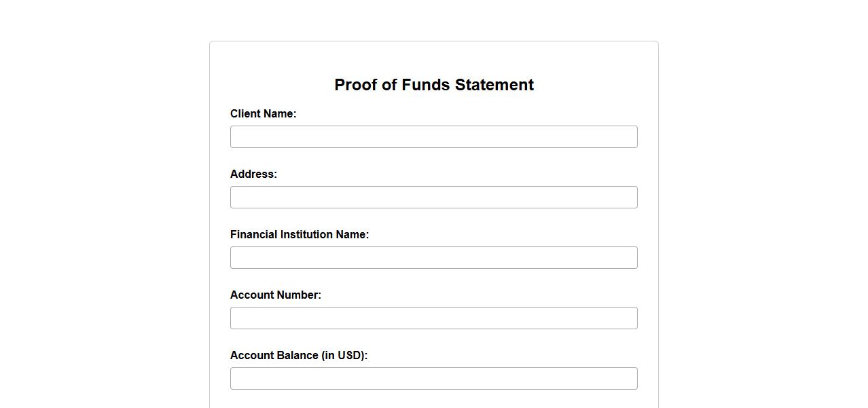Activate the text box under the Address label
868x408 pixels.
(433, 197)
